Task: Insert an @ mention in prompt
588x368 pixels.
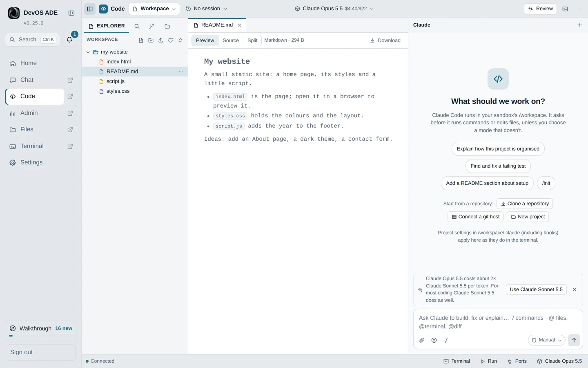Action: point(434,340)
